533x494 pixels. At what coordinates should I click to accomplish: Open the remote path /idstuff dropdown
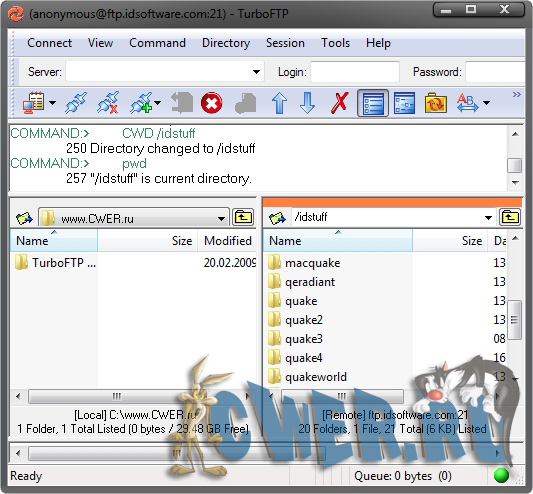click(x=488, y=217)
